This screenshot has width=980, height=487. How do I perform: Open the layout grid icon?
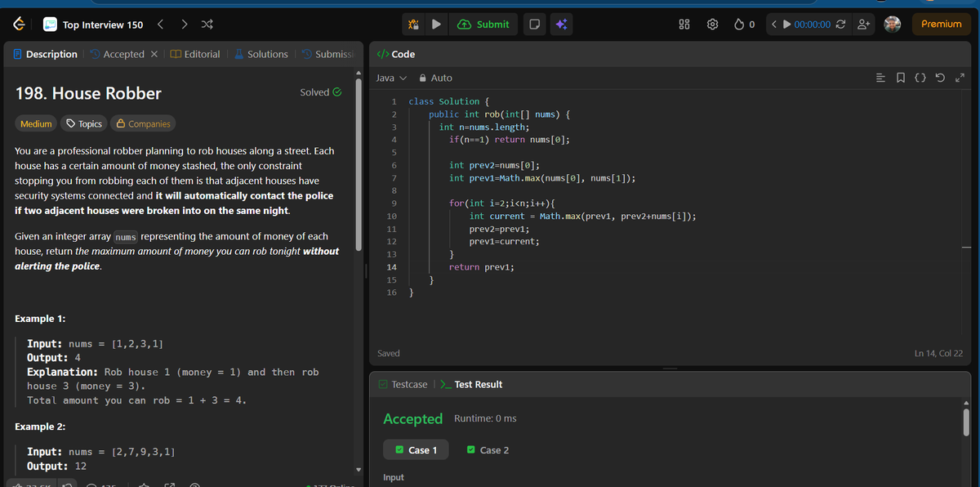(x=685, y=25)
